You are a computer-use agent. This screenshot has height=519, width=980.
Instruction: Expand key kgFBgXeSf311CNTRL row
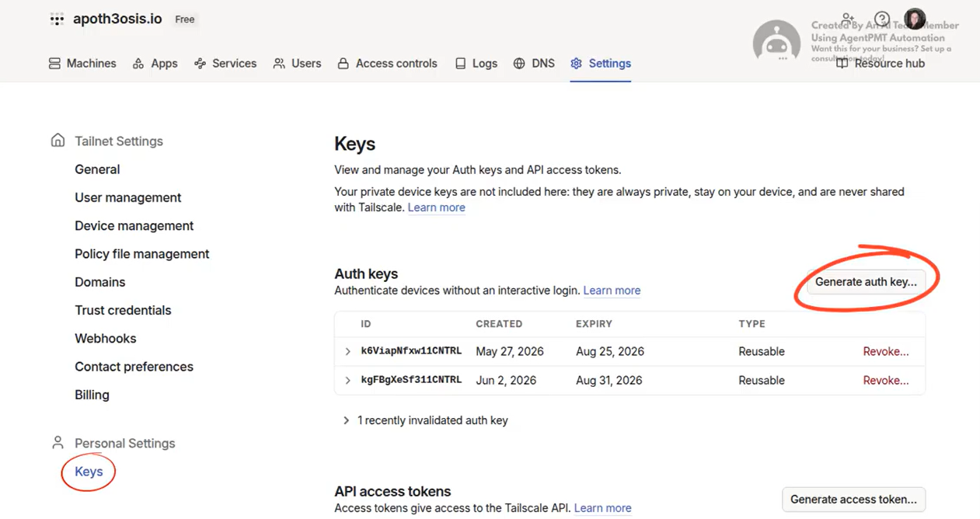(347, 381)
